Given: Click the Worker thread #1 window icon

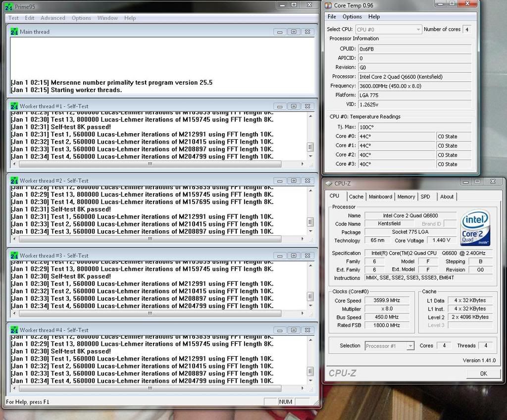Looking at the screenshot, I should (x=14, y=106).
